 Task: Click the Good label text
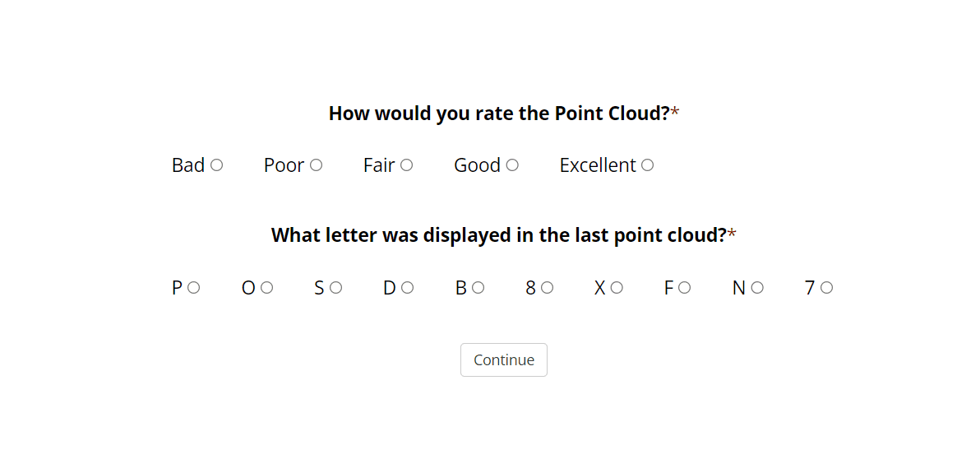(x=477, y=165)
